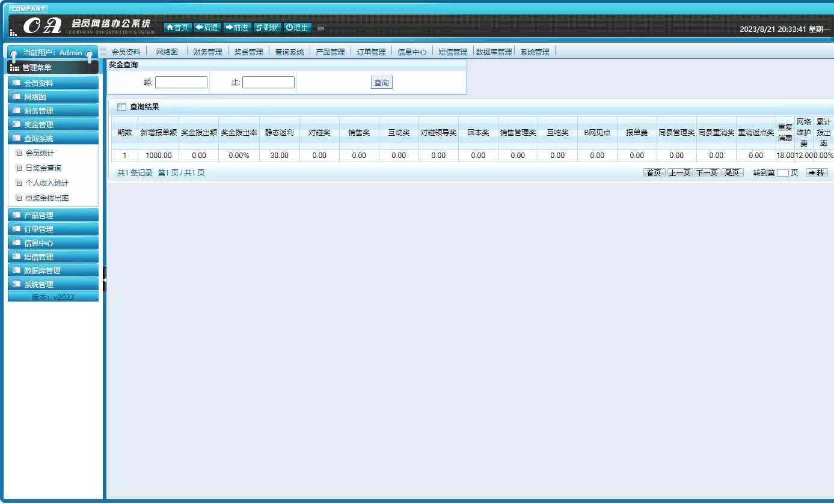The width and height of the screenshot is (834, 504).
Task: Expand 订单管理 in the sidebar menu
Action: click(x=53, y=229)
